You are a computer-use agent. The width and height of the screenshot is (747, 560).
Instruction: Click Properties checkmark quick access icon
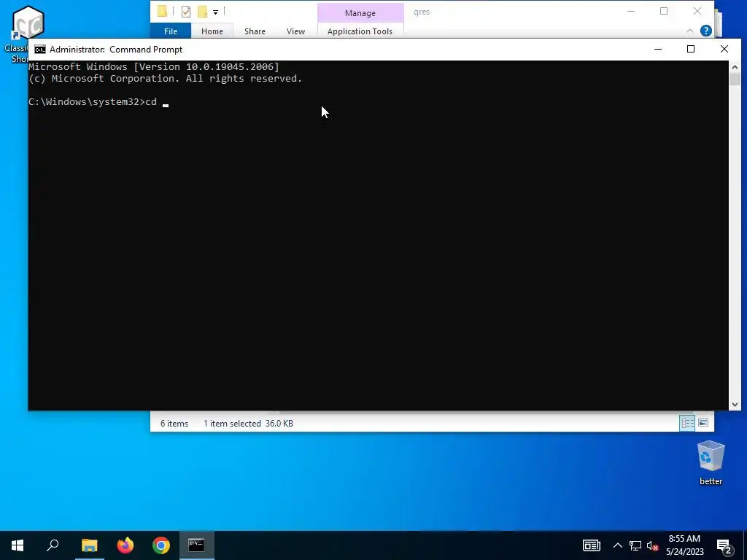pyautogui.click(x=186, y=12)
